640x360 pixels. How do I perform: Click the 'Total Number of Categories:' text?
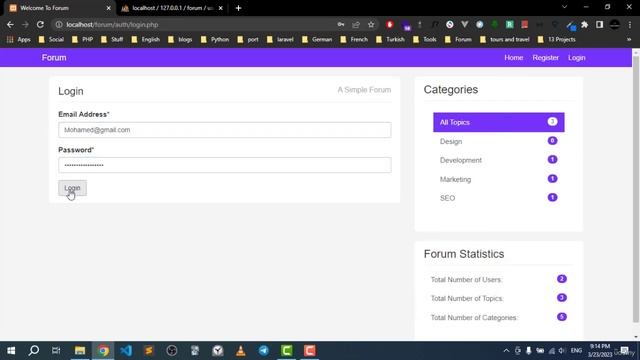(x=474, y=318)
